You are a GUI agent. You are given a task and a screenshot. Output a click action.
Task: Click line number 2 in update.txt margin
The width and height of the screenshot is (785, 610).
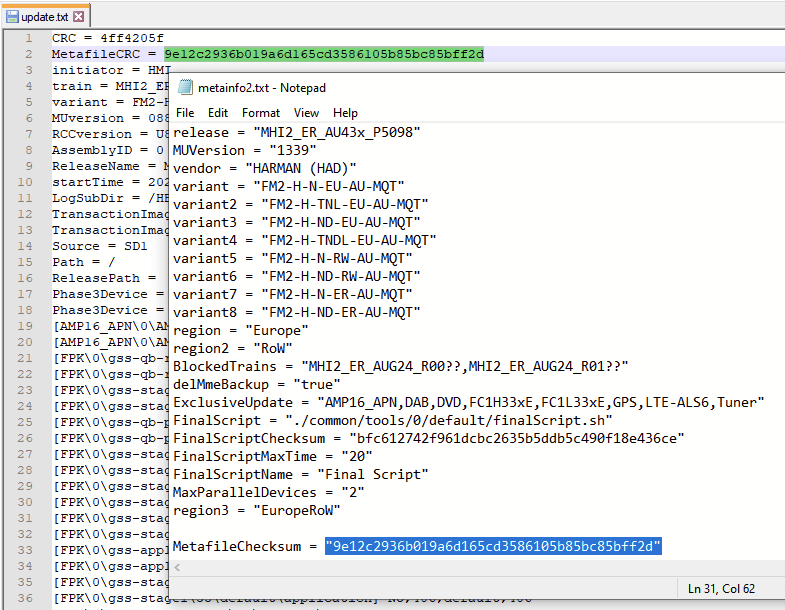pos(29,54)
